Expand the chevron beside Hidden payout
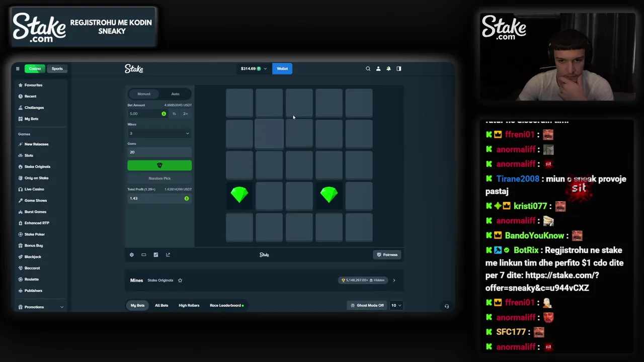The image size is (644, 362). 394,280
